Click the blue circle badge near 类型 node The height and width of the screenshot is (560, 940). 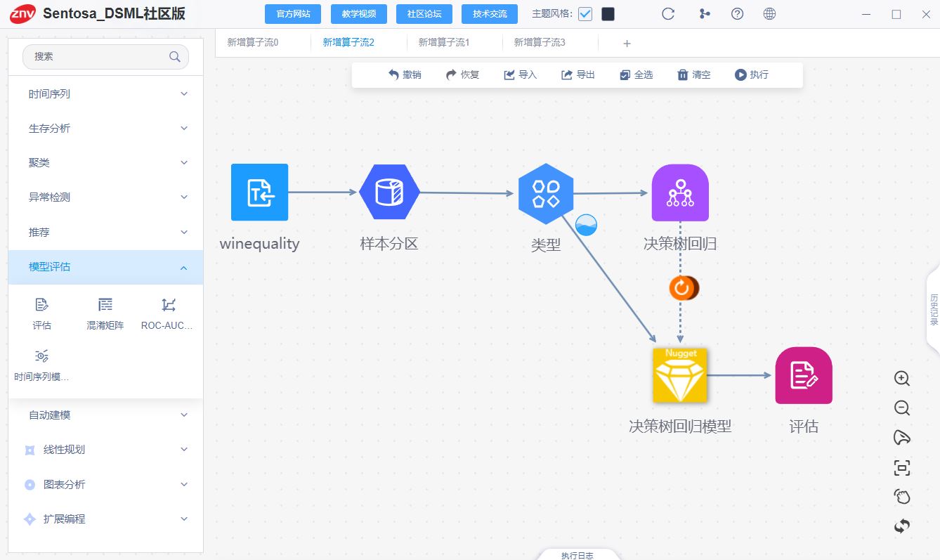pos(586,225)
